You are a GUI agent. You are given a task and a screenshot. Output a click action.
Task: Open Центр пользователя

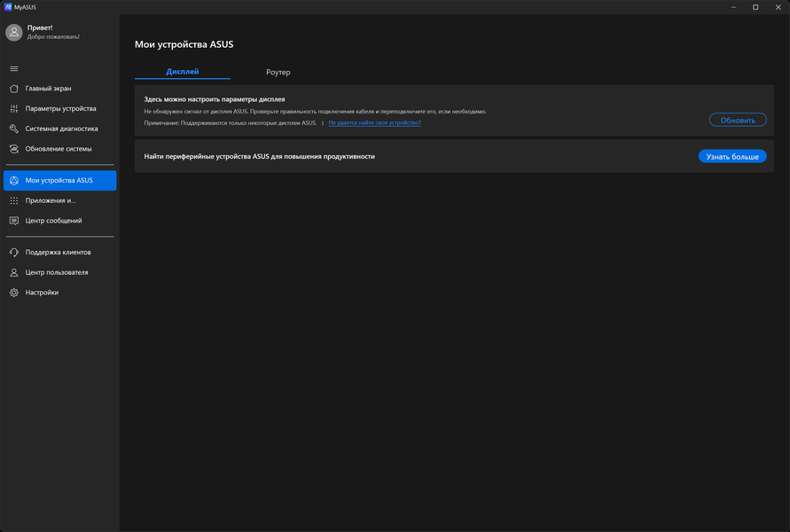tap(59, 272)
